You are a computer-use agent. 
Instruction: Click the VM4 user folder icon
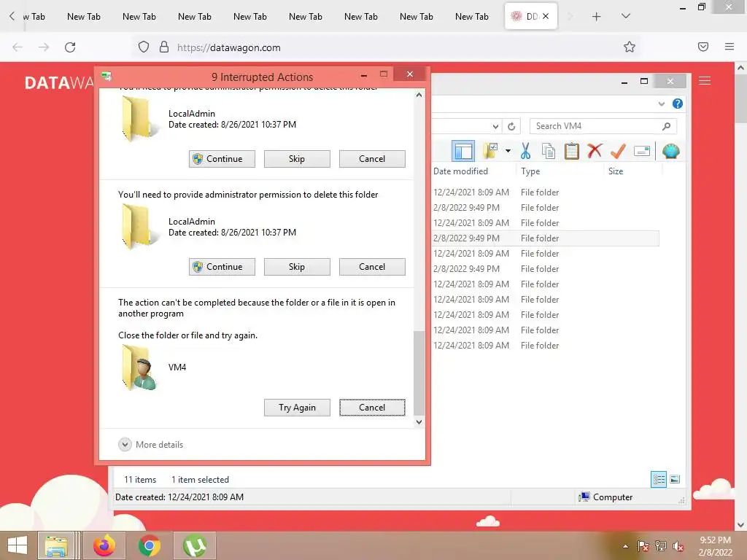click(139, 368)
